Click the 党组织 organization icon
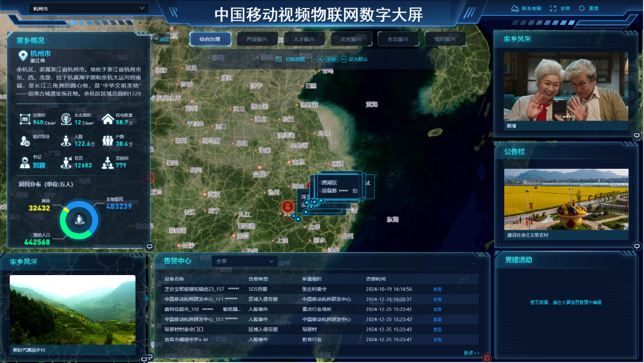This screenshot has width=644, height=363. click(x=107, y=163)
